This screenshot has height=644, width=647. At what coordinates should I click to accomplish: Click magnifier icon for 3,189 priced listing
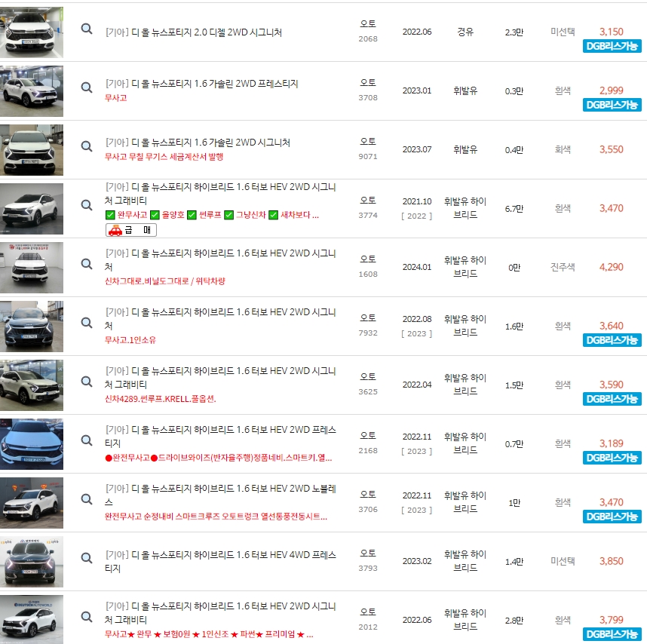pyautogui.click(x=86, y=440)
